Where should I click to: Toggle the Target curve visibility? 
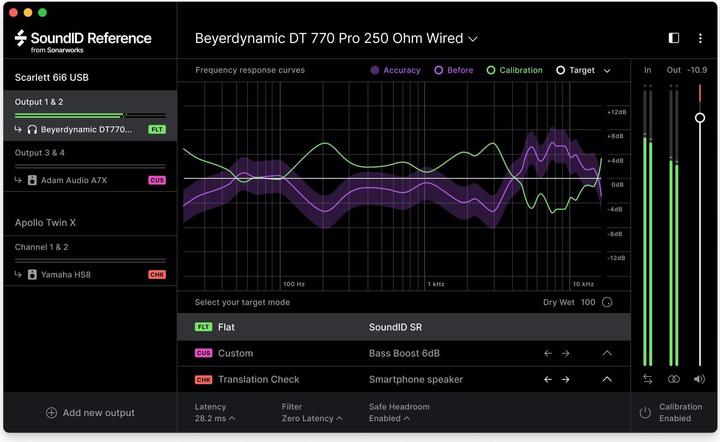coord(575,70)
